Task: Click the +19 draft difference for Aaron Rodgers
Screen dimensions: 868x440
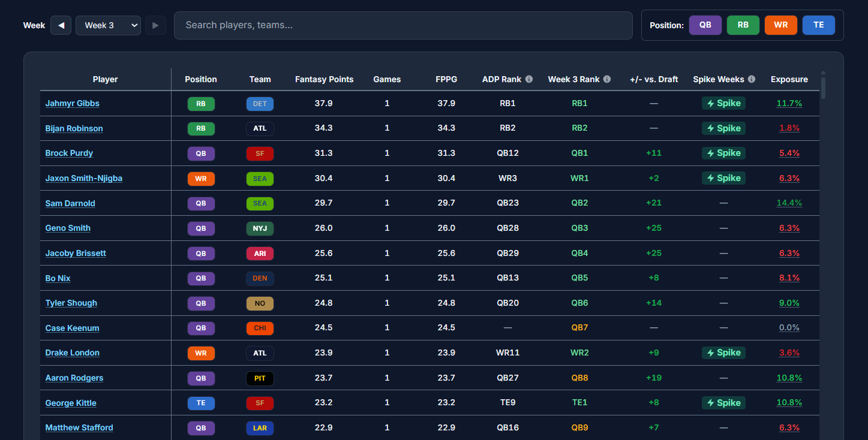Action: pyautogui.click(x=654, y=378)
